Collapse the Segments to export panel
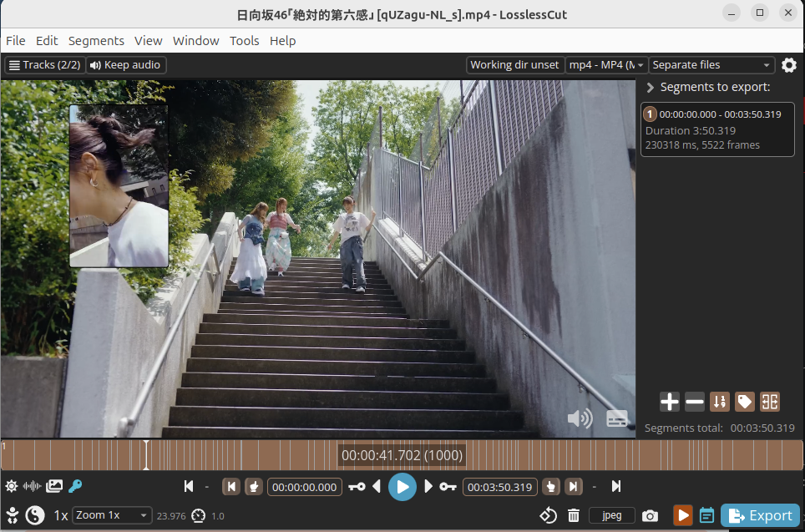Viewport: 805px width, 532px height. [650, 88]
